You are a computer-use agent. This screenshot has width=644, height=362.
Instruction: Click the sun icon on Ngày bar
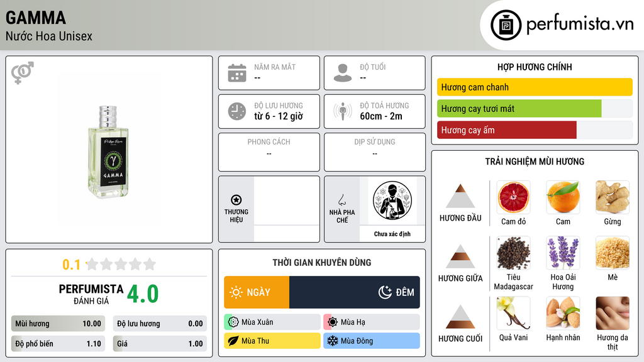tap(236, 292)
